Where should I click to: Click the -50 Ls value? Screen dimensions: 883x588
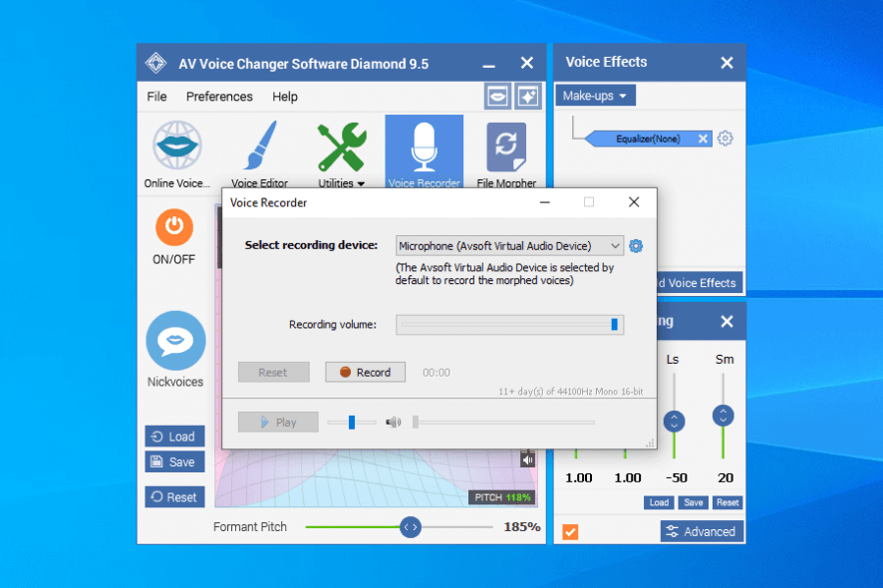pos(677,477)
